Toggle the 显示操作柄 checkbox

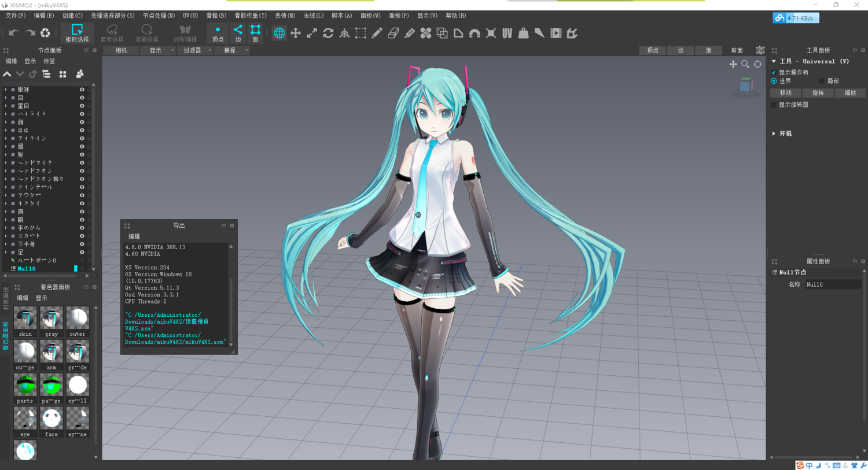coord(774,72)
